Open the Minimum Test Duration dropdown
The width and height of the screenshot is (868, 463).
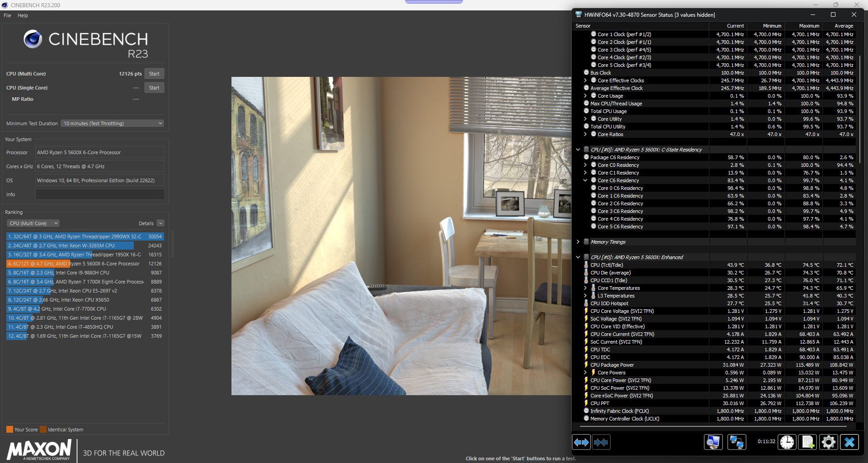click(x=112, y=123)
